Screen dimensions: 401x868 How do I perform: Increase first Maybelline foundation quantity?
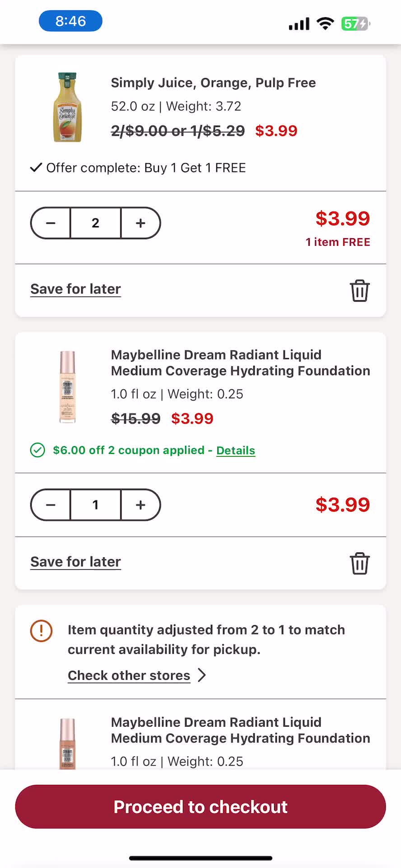point(140,505)
